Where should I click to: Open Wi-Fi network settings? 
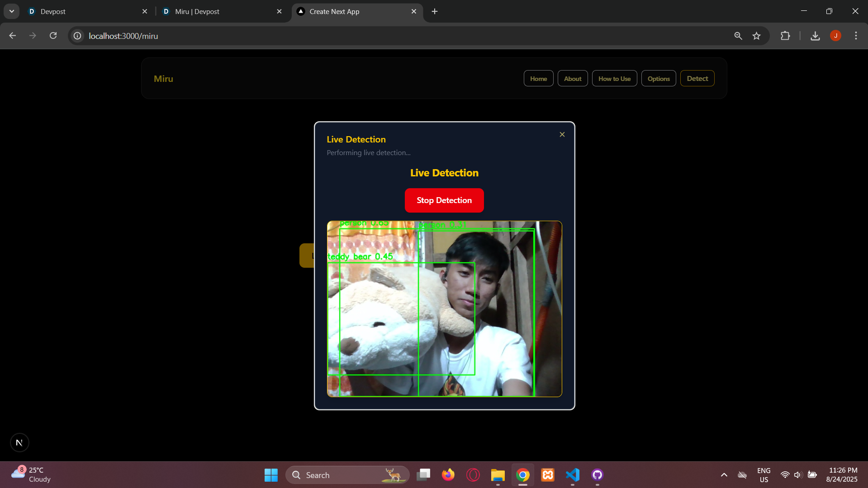[x=785, y=475]
